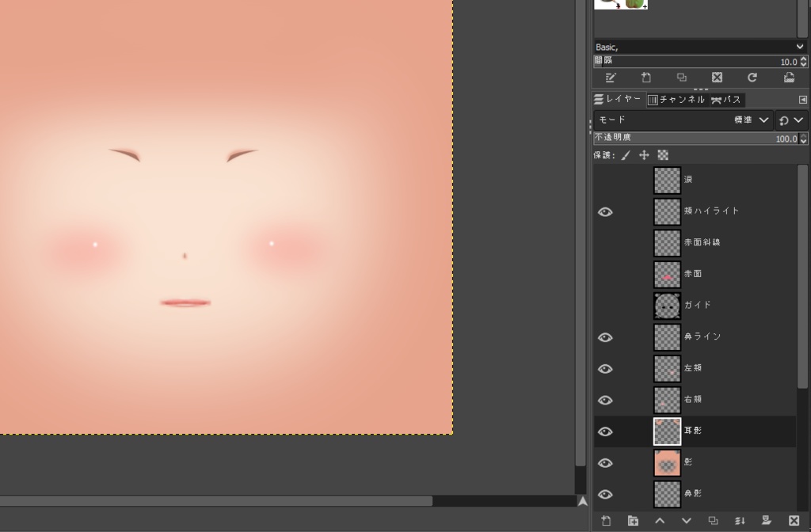Open the blend mode group switcher dropdown

coord(791,120)
